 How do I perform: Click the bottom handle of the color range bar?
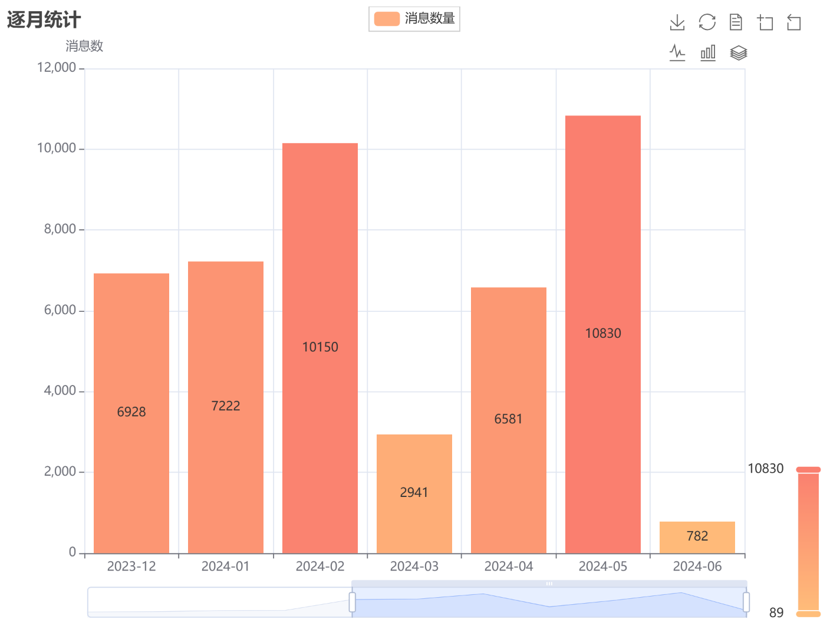click(808, 614)
